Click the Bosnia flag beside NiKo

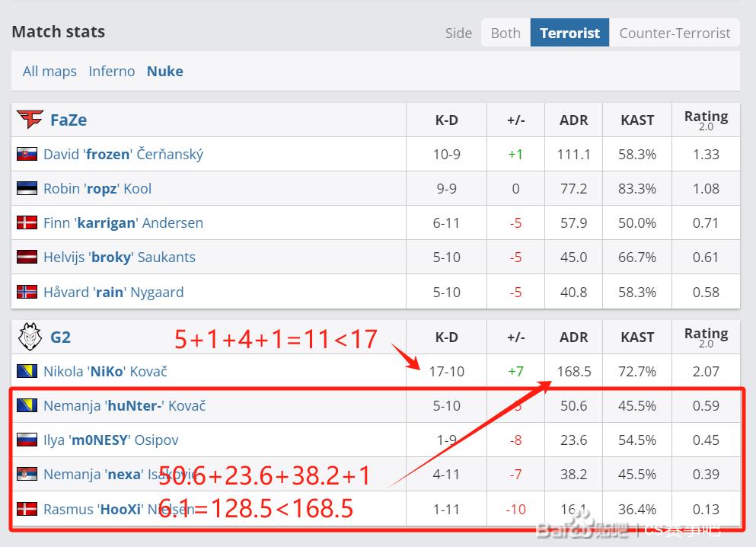click(x=27, y=371)
